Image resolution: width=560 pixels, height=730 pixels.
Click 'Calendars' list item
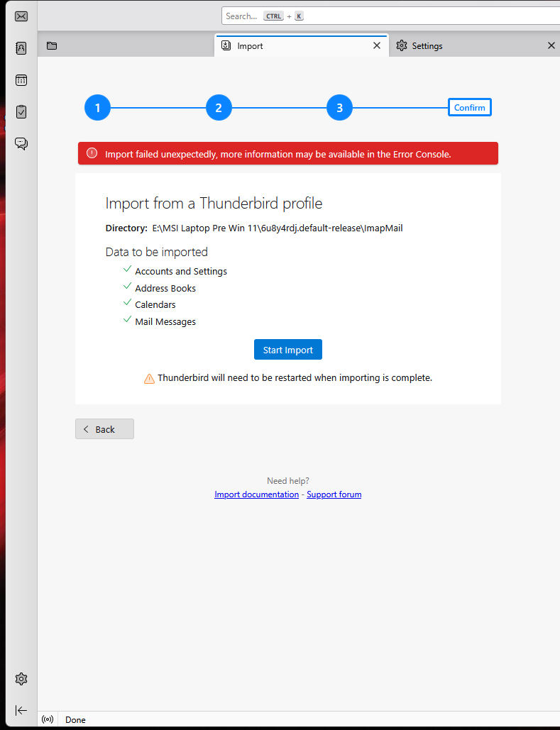155,304
